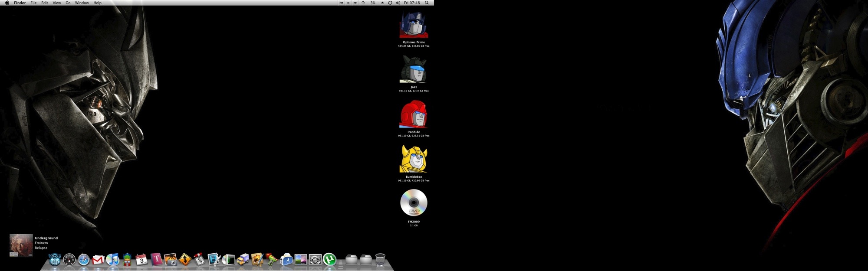Open the second folder stack in dock
The image size is (868, 271).
366,259
